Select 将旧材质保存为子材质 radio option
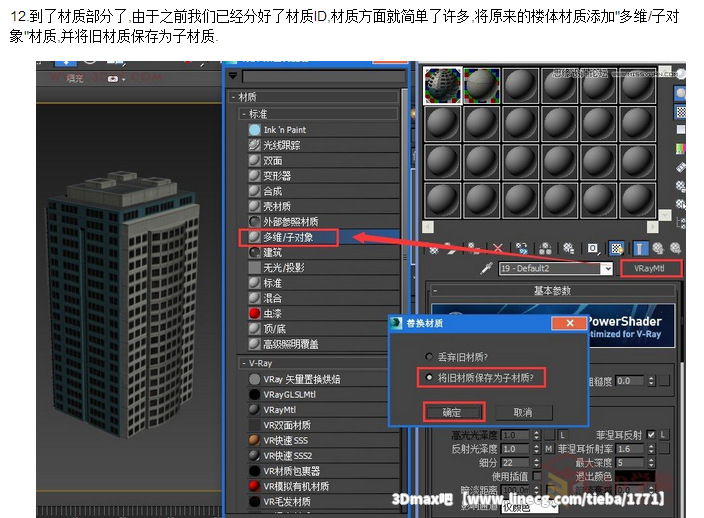 click(x=430, y=377)
